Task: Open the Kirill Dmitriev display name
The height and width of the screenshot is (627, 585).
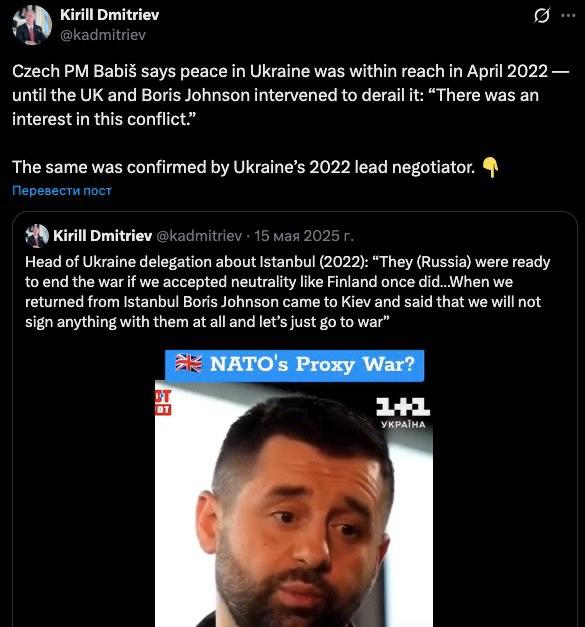Action: (110, 15)
